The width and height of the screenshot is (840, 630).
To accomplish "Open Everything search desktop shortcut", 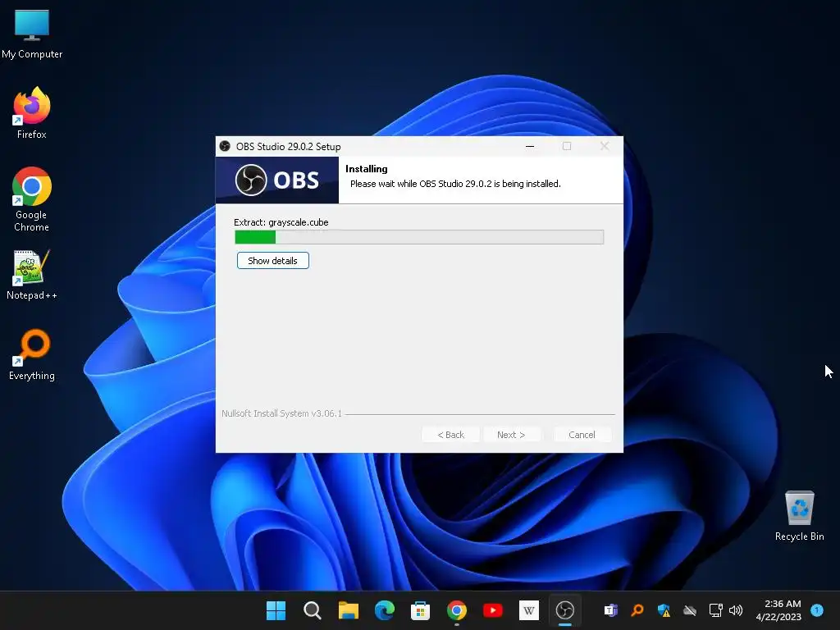I will pos(32,354).
